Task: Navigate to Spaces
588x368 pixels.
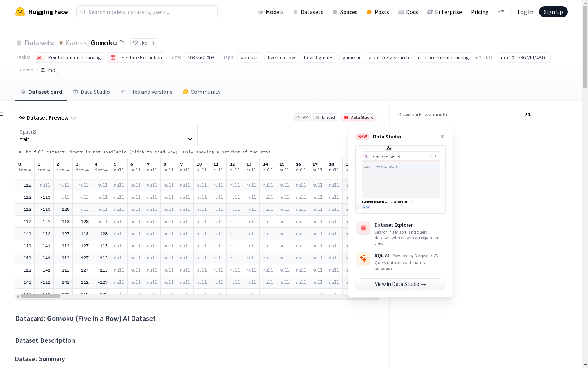Action: [345, 12]
